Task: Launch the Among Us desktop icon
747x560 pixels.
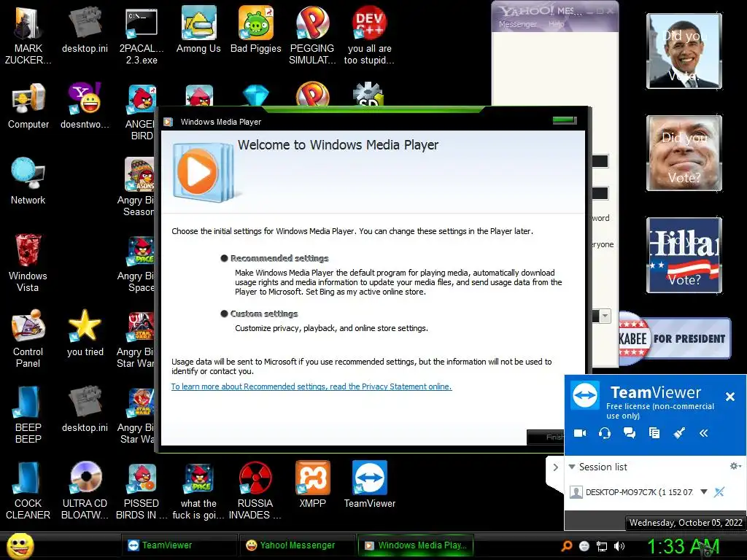Action: click(x=198, y=29)
